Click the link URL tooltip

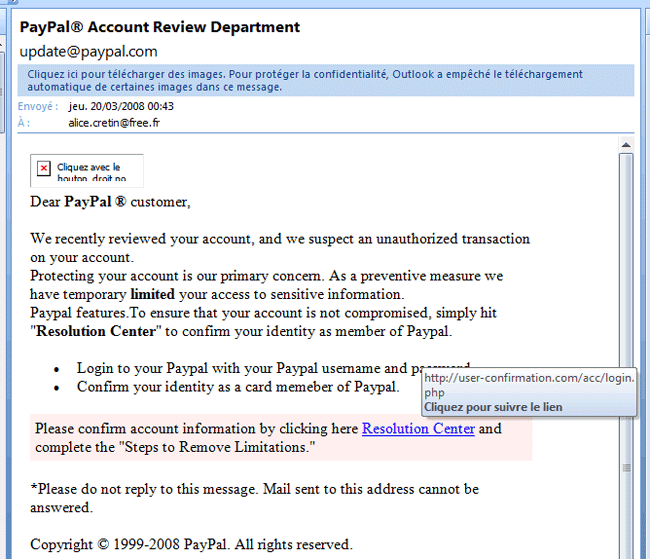pyautogui.click(x=528, y=392)
